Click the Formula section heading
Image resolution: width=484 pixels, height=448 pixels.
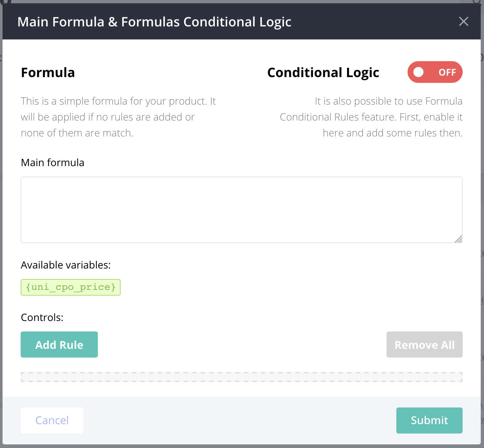(48, 72)
